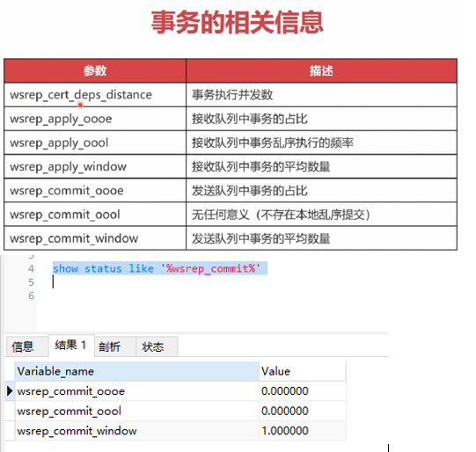
Task: Click the 无任何意义 description cell
Action: point(321,215)
